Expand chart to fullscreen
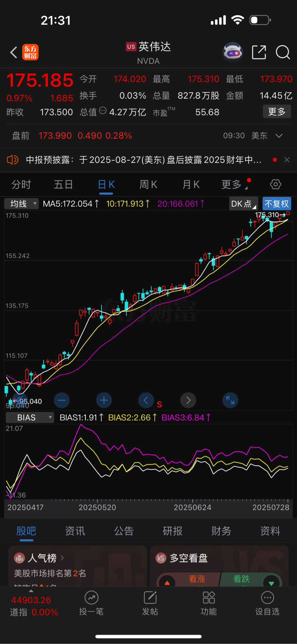297x644 pixels. point(230,400)
